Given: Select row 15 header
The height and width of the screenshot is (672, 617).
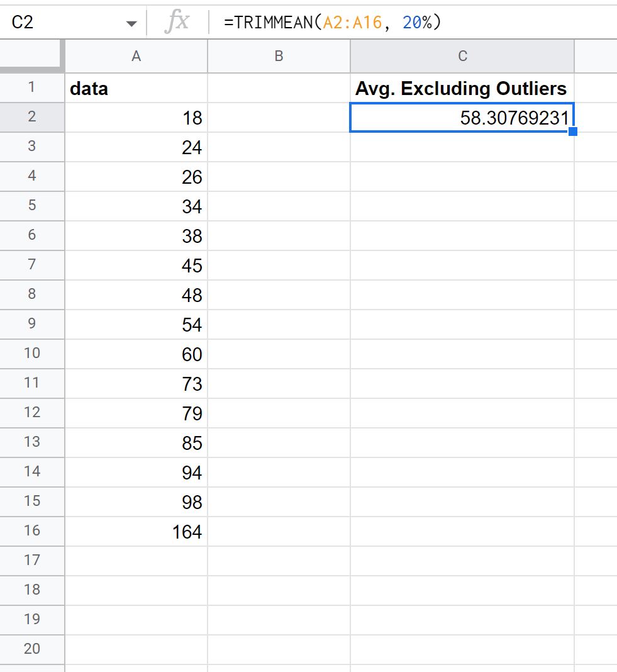Looking at the screenshot, I should pos(32,501).
